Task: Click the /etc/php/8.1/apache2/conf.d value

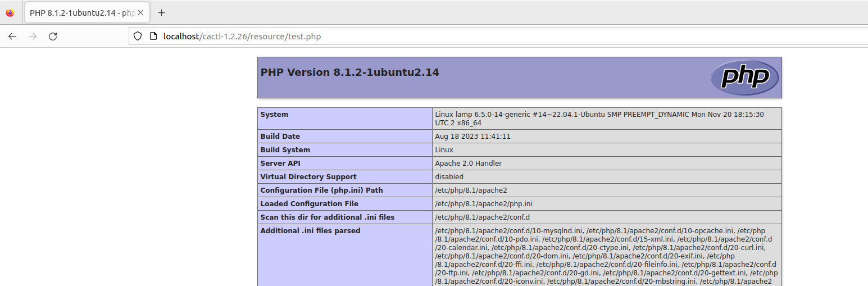Action: (x=483, y=217)
